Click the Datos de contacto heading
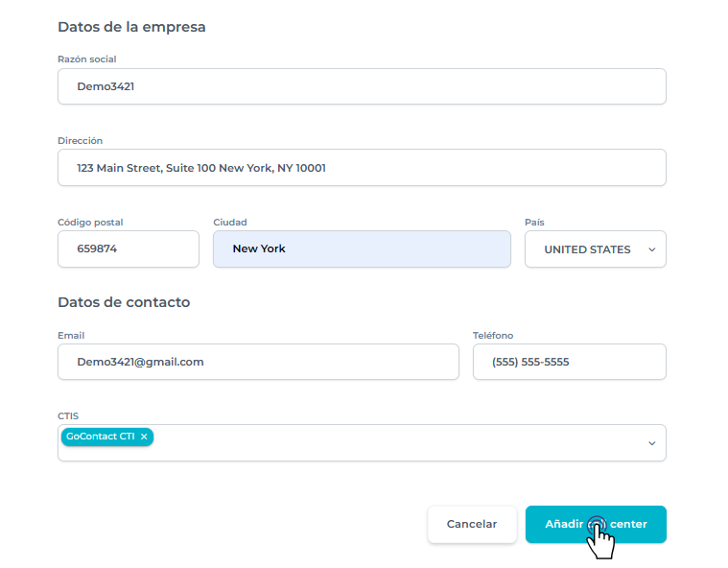 (124, 302)
